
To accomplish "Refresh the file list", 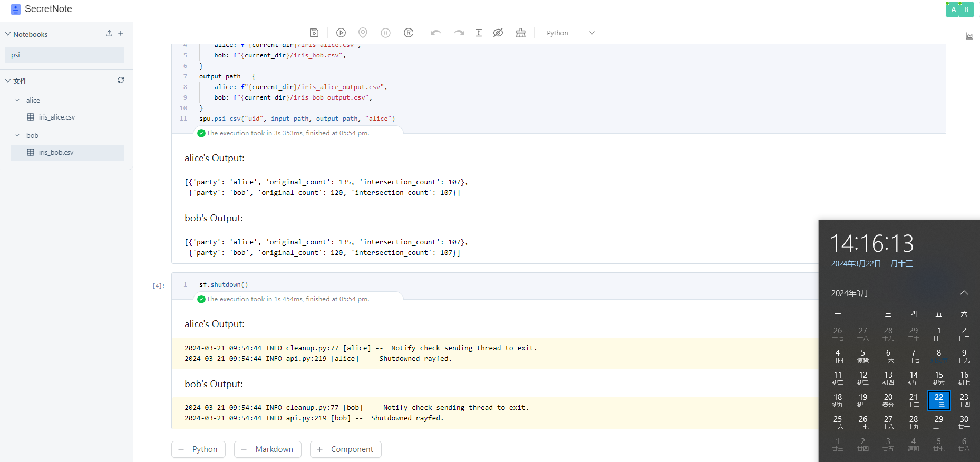I will click(x=121, y=80).
